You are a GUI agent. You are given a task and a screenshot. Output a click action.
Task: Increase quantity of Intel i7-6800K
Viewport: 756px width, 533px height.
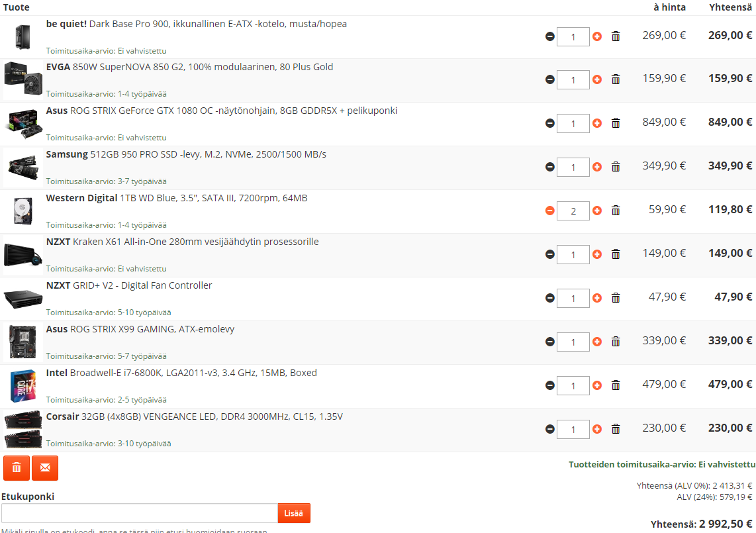click(x=597, y=385)
